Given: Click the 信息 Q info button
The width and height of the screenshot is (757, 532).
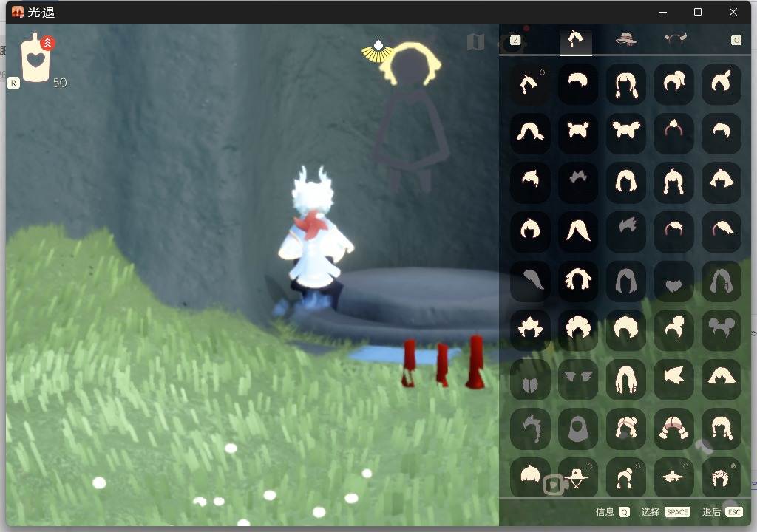Looking at the screenshot, I should click(613, 512).
